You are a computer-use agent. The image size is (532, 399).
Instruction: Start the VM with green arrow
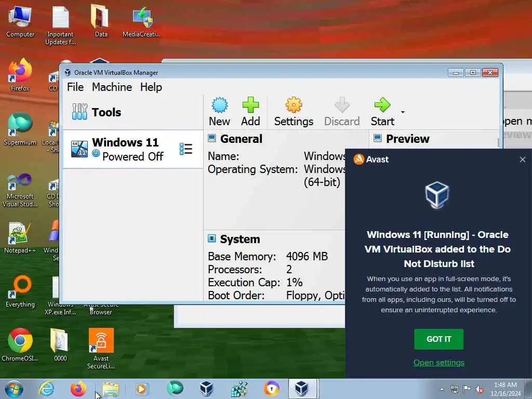(382, 105)
